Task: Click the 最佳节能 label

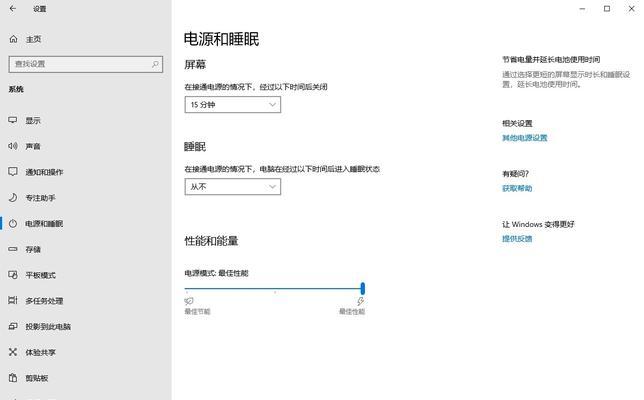Action: (x=197, y=312)
